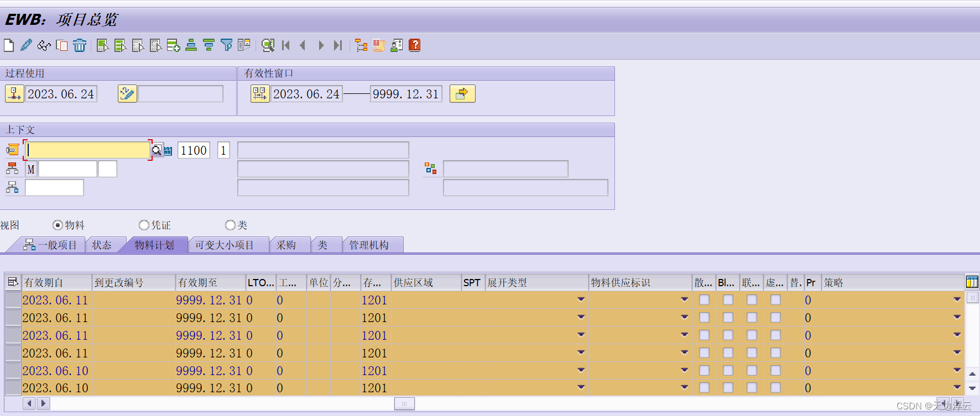Switch to the 物料计划 tab
Viewport: 980px width, 416px height.
(x=154, y=245)
